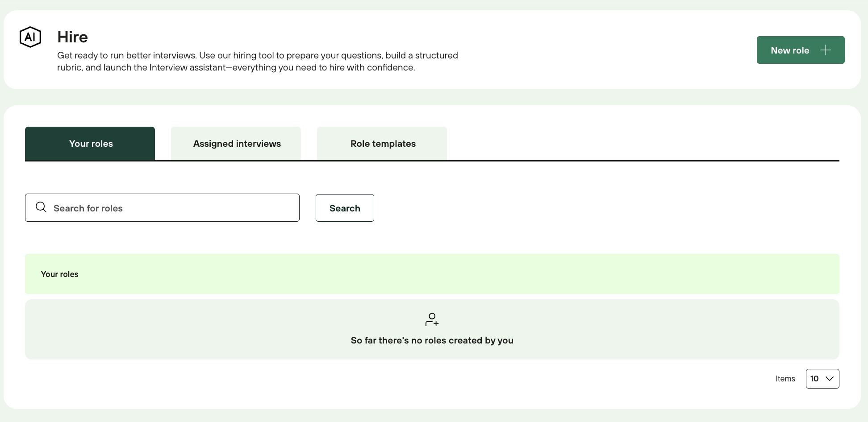
Task: Click the hiring tool description paragraph
Action: coord(257,62)
